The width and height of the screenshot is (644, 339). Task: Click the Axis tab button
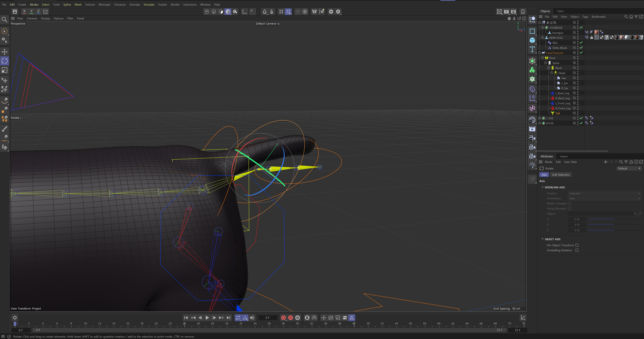[x=544, y=175]
